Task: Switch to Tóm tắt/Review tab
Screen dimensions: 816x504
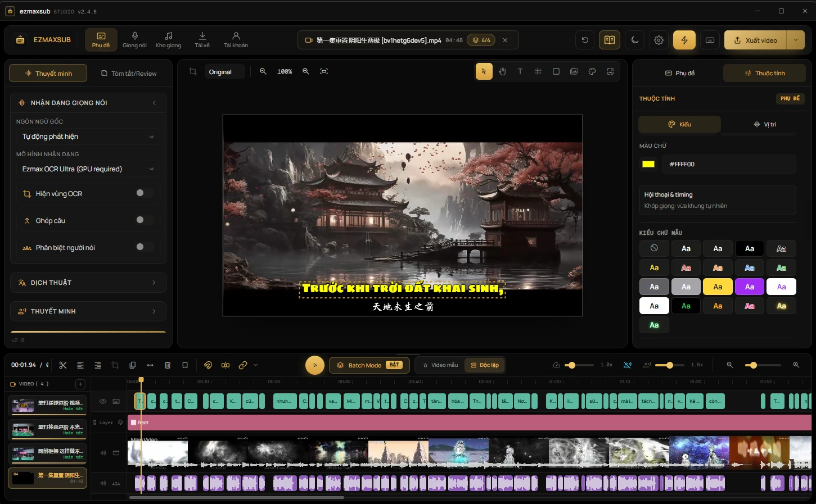Action: tap(129, 74)
